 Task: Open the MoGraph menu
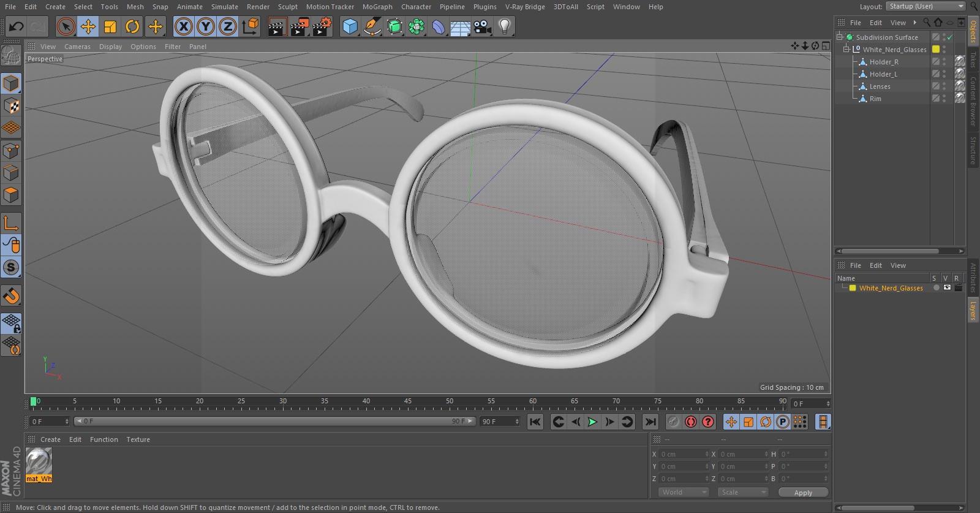click(x=377, y=7)
